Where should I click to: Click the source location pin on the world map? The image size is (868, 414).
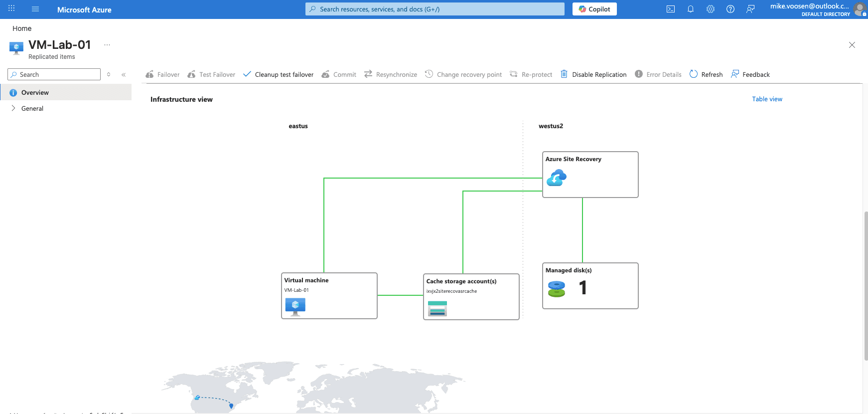coord(231,406)
